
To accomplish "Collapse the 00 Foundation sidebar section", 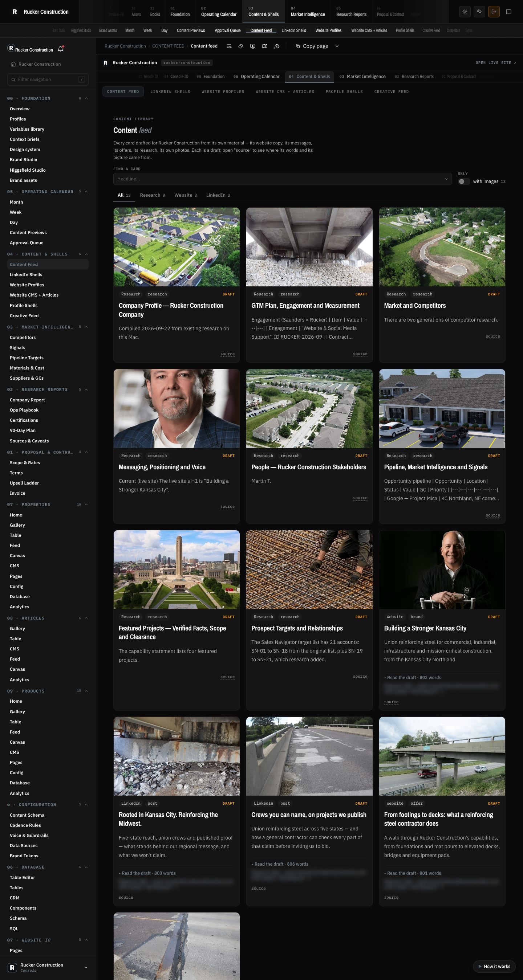I will coord(86,98).
